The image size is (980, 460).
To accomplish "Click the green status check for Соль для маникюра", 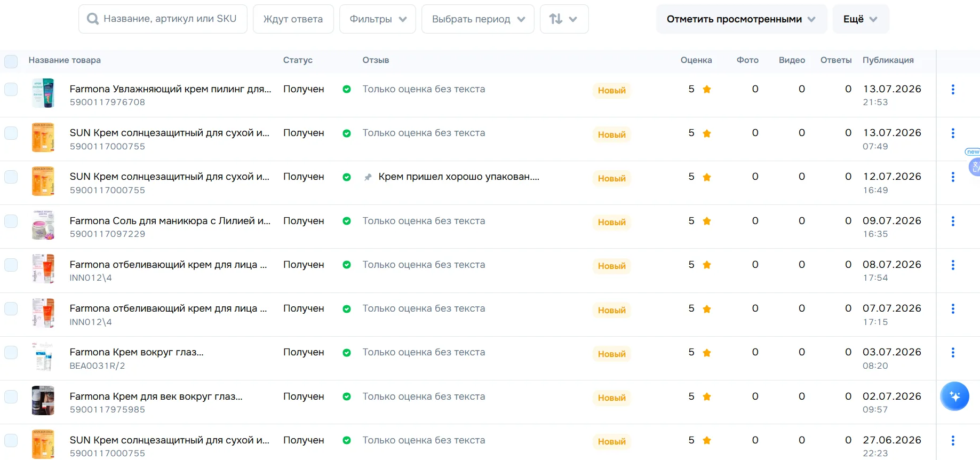I will click(347, 221).
